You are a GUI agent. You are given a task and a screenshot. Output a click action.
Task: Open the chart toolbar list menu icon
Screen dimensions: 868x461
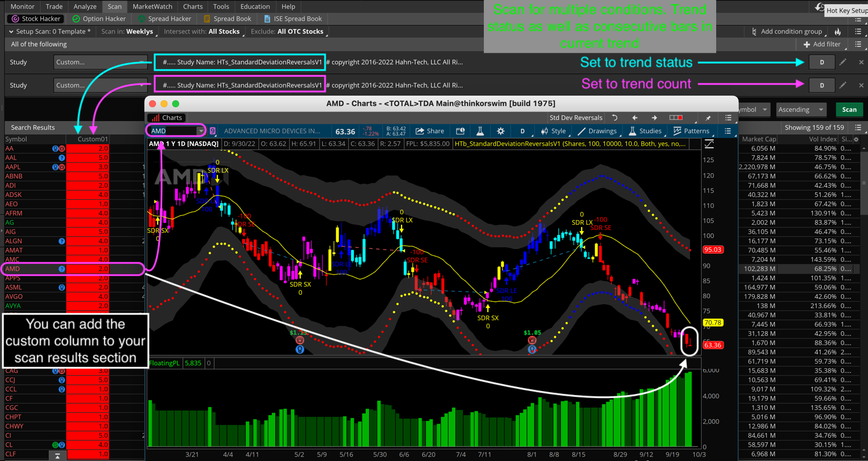coord(728,131)
